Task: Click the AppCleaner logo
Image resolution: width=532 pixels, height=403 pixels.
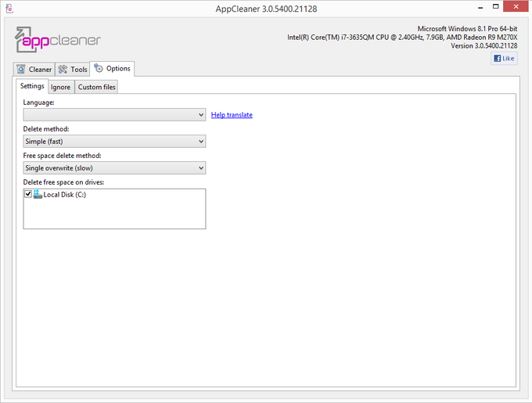Action: click(x=58, y=40)
